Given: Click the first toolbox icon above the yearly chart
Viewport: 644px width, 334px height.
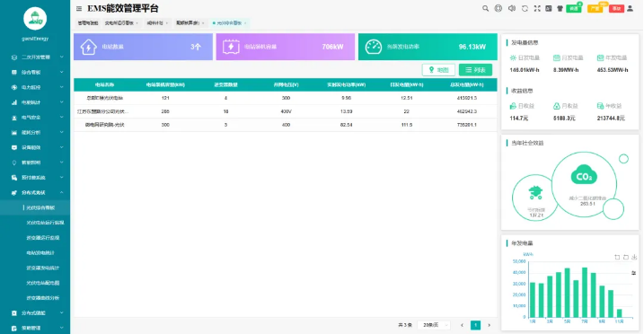Looking at the screenshot, I should click(x=617, y=258).
